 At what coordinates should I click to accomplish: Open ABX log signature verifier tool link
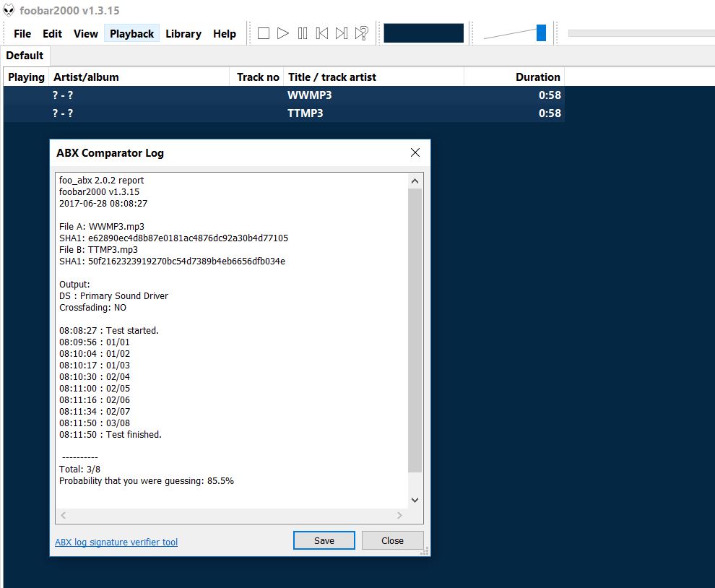pyautogui.click(x=116, y=542)
